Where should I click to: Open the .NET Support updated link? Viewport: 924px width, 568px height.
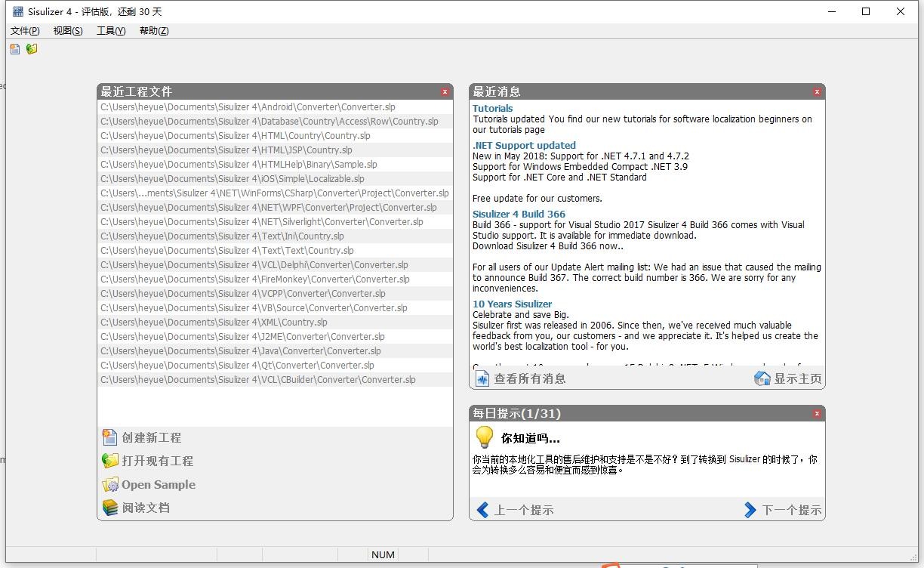coord(524,145)
